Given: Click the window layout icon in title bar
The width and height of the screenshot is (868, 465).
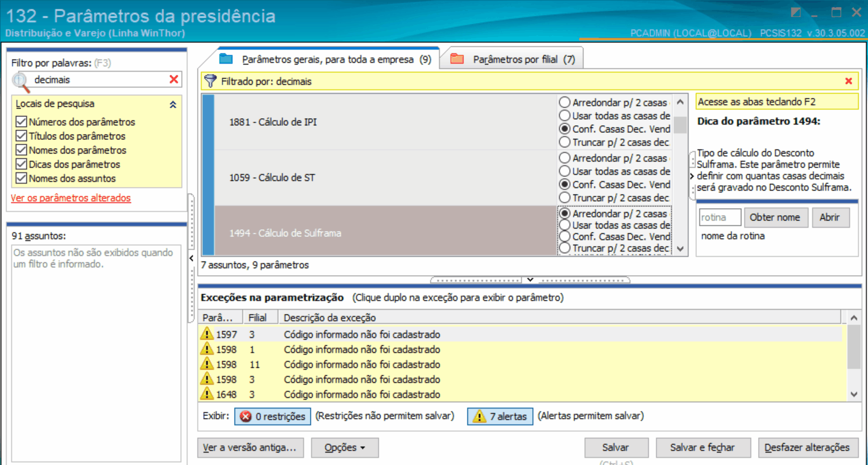Looking at the screenshot, I should 796,12.
